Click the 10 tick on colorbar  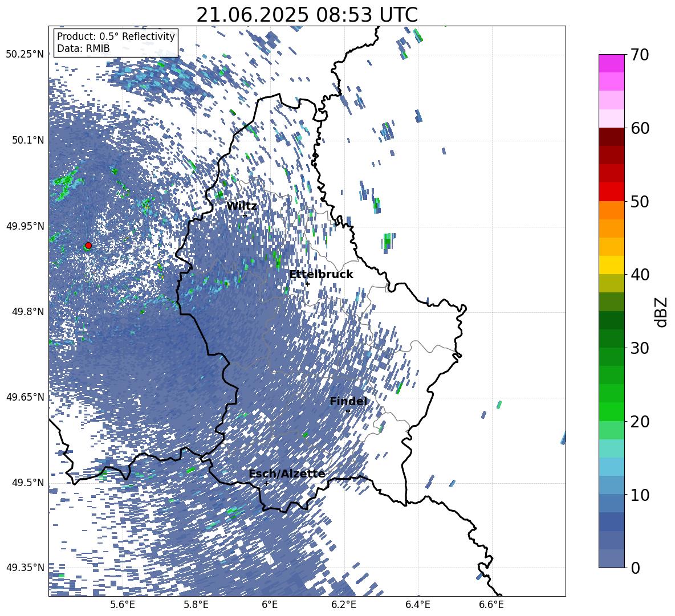(640, 495)
